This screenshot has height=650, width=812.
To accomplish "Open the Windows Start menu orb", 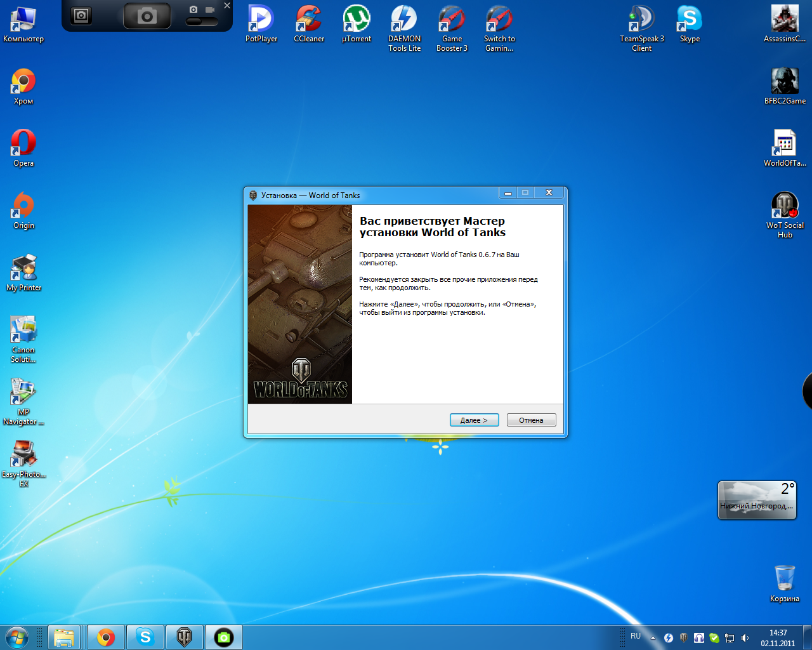I will click(x=16, y=637).
